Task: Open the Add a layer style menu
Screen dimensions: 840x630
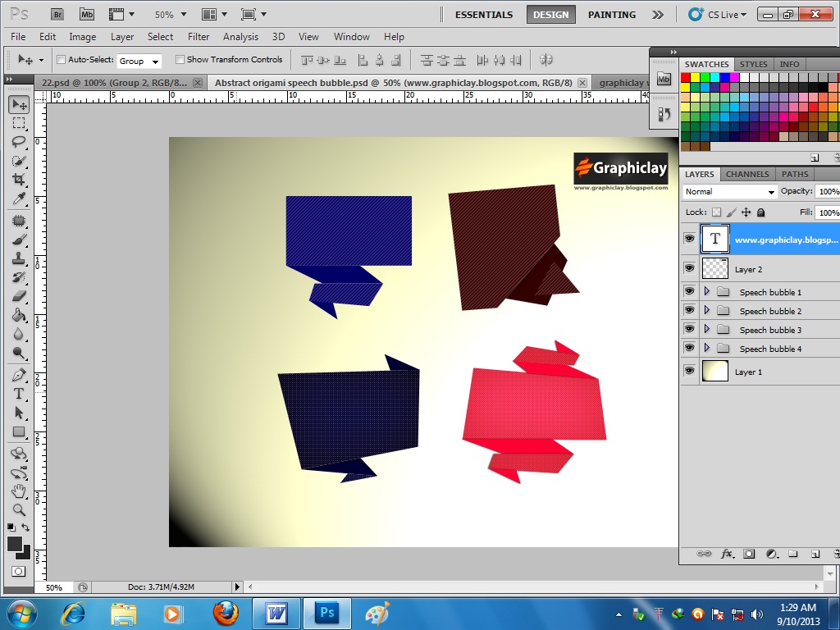Action: (726, 554)
